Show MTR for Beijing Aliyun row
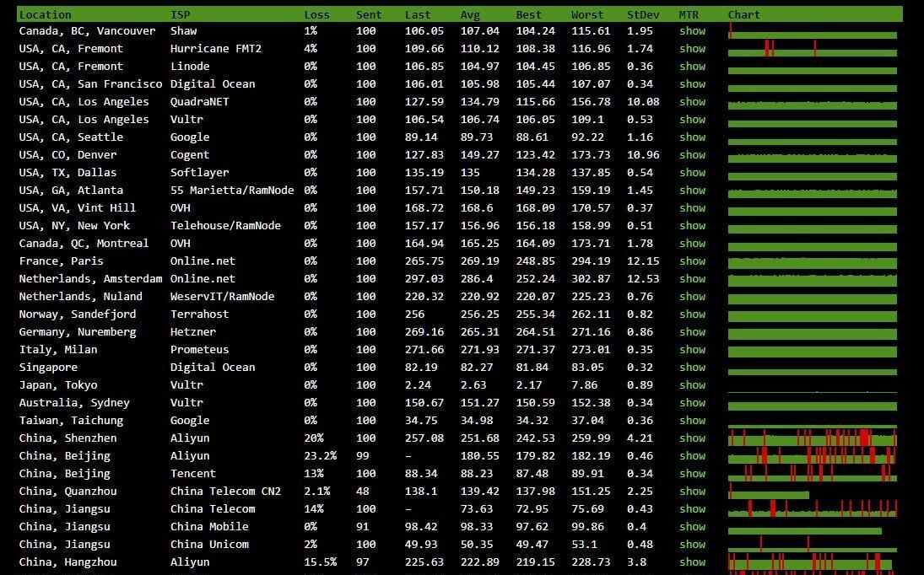924x575 pixels. (693, 455)
